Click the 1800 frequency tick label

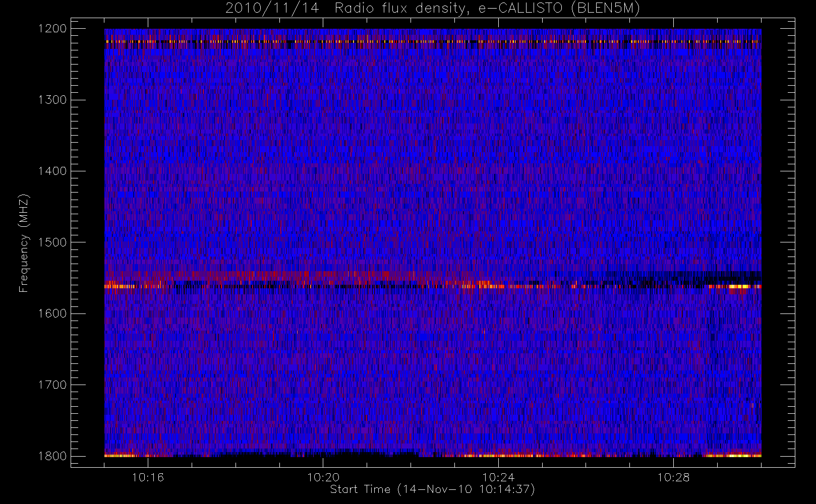click(x=52, y=456)
